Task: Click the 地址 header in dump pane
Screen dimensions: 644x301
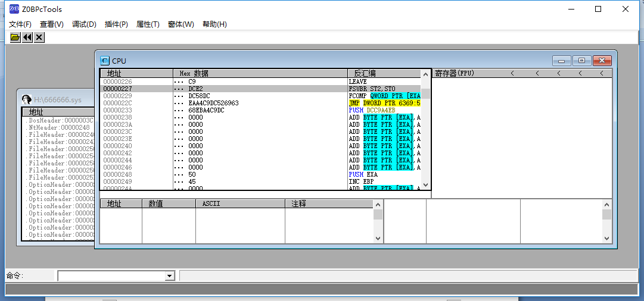Action: pos(121,203)
